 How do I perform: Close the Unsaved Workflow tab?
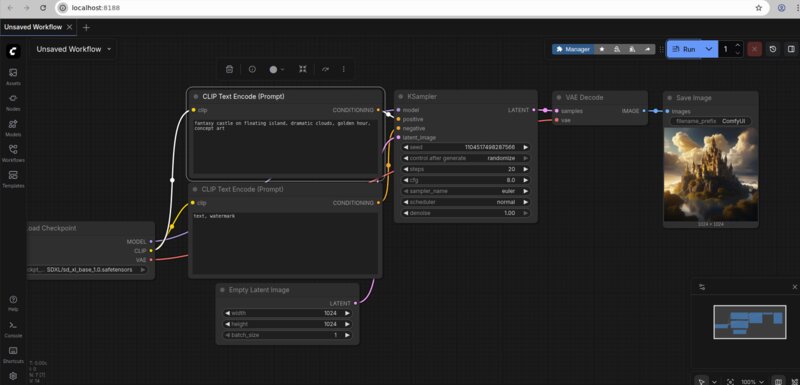pyautogui.click(x=69, y=27)
